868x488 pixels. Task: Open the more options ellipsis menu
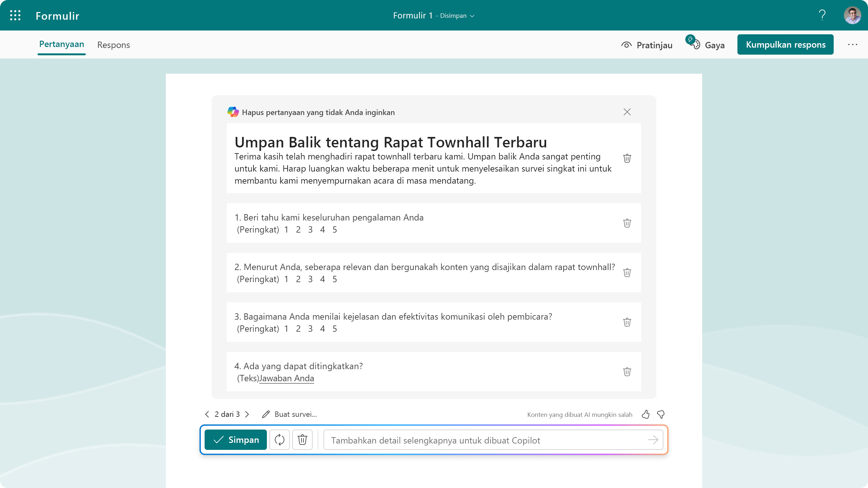[x=852, y=44]
